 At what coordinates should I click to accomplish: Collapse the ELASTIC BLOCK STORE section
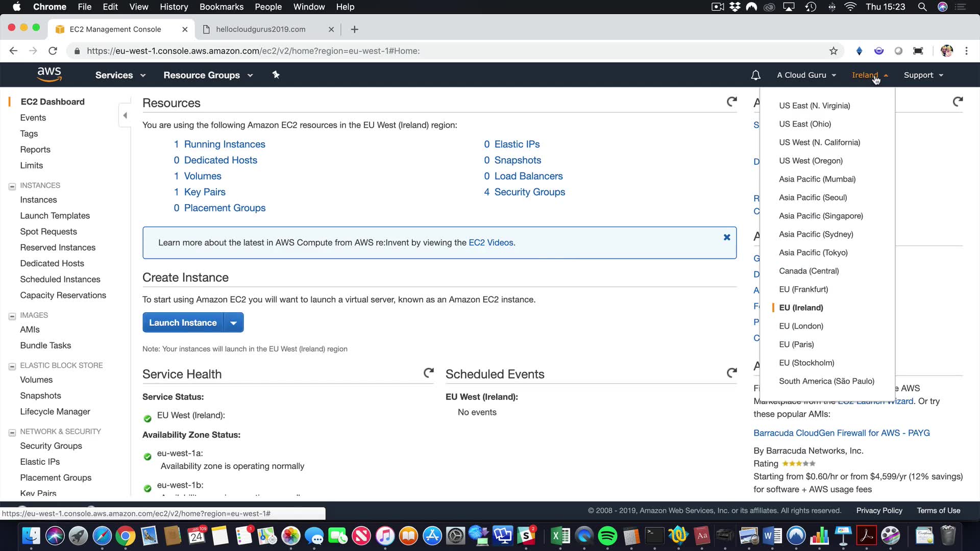12,366
